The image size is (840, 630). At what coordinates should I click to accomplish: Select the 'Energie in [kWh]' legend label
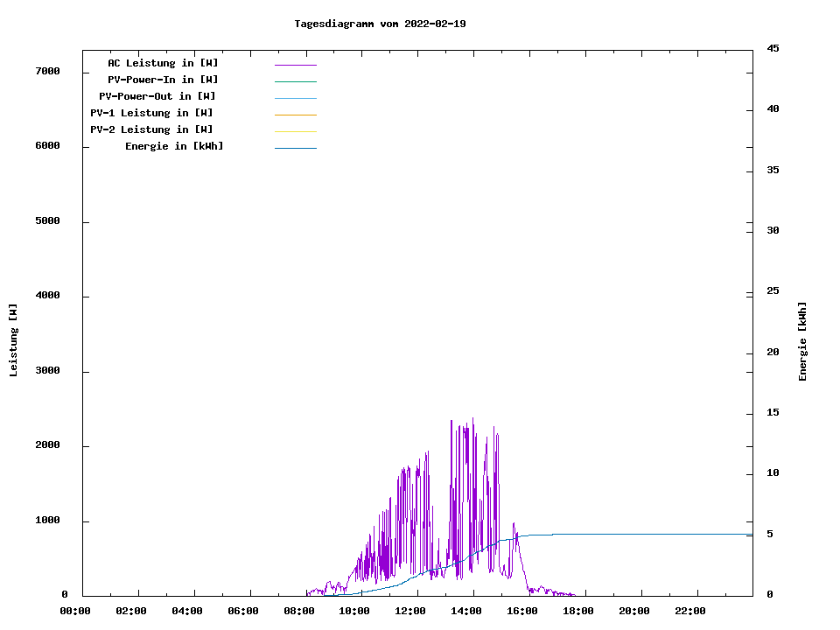coord(174,146)
